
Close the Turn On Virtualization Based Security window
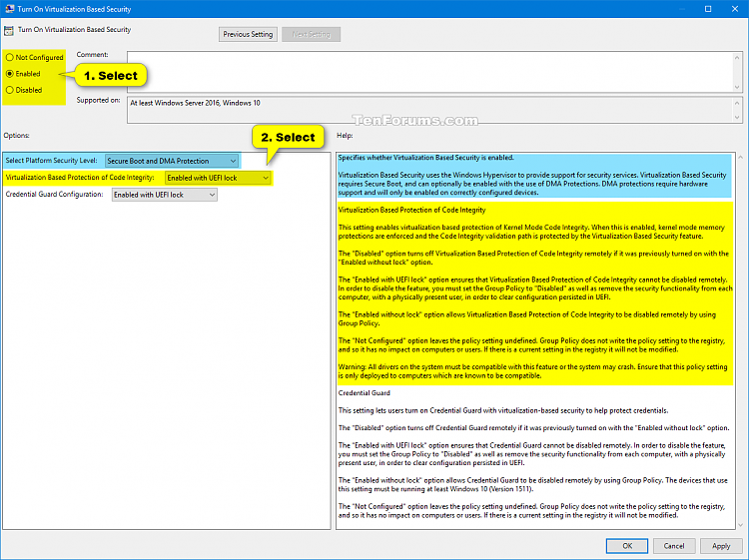coord(735,9)
